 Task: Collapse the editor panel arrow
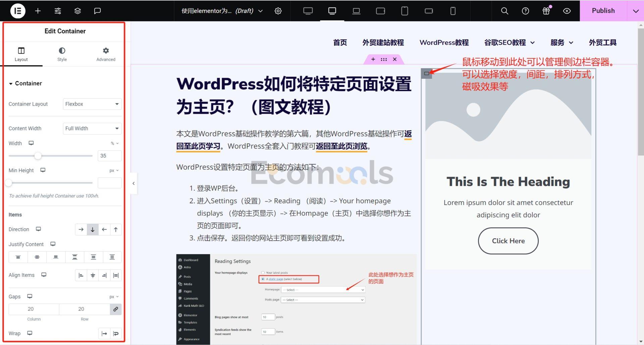[133, 183]
